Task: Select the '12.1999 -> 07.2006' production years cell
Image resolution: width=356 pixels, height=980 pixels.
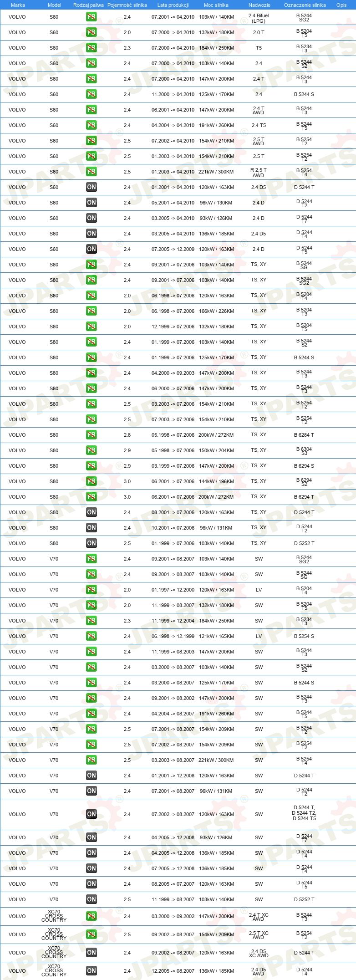Action: 173,327
